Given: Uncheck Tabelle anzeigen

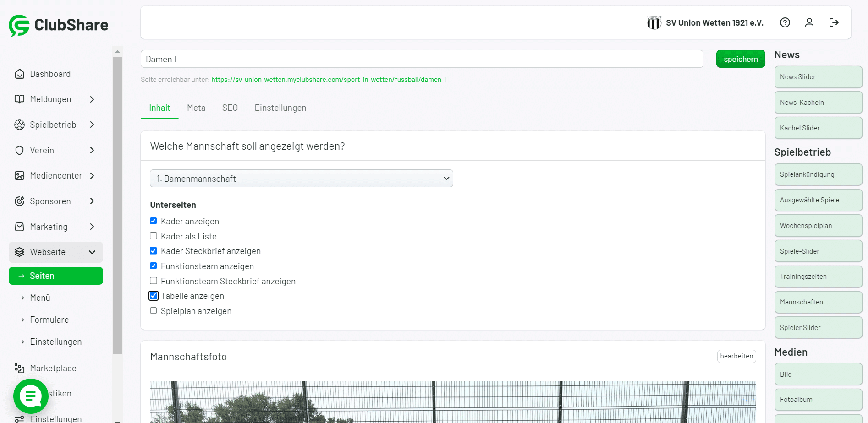Looking at the screenshot, I should (154, 296).
